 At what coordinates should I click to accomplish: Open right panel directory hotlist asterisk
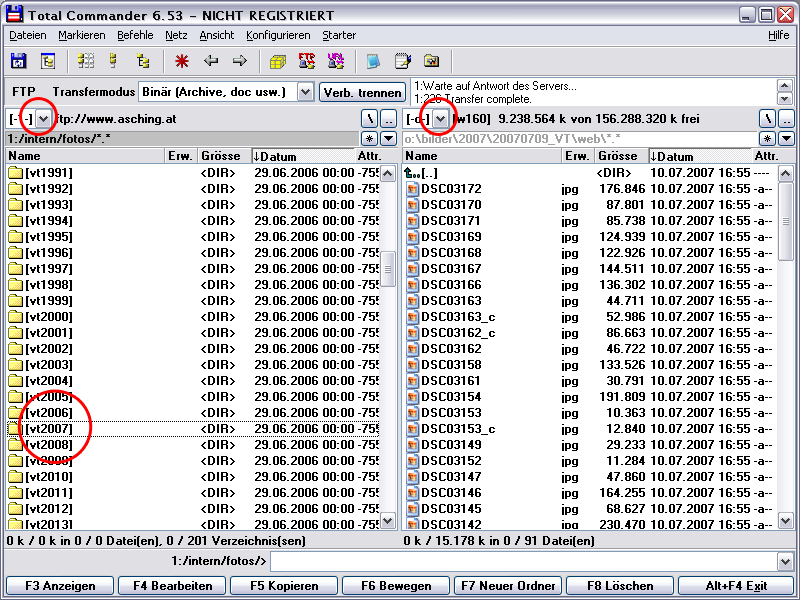click(x=767, y=138)
